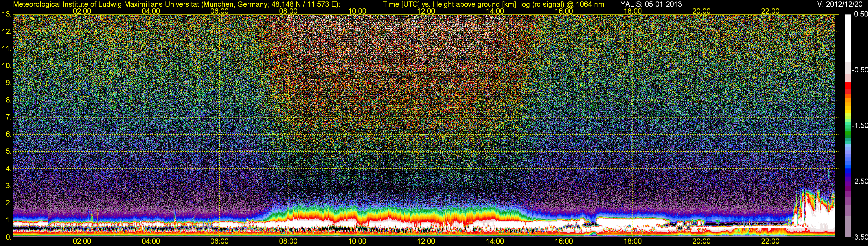Click '20:00' on the top time axis
This screenshot has width=868, height=246.
pyautogui.click(x=702, y=11)
